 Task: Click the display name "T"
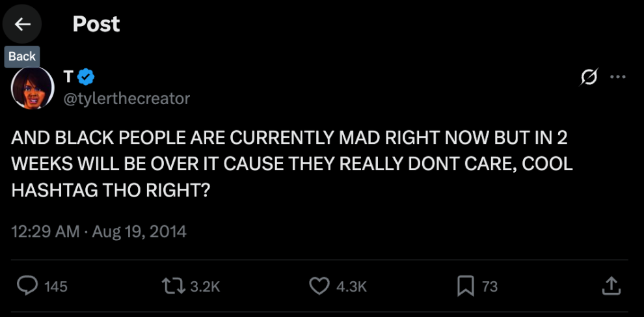(68, 77)
